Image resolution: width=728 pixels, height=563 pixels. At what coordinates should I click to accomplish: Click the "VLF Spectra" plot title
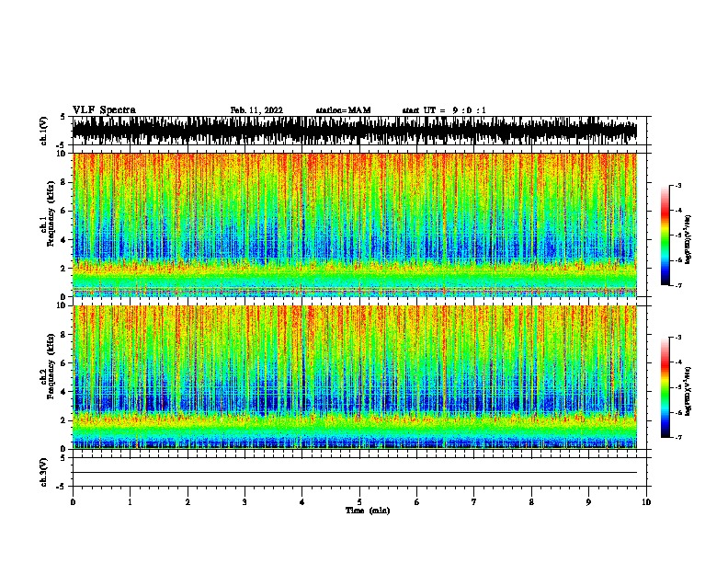(x=104, y=110)
